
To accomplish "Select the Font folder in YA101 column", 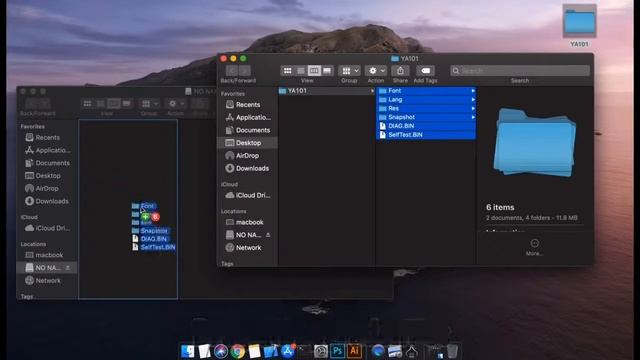I will click(426, 91).
